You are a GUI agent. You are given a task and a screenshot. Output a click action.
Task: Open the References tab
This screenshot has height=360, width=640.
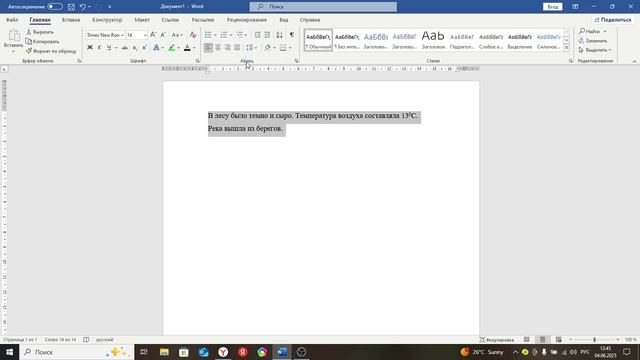[170, 20]
